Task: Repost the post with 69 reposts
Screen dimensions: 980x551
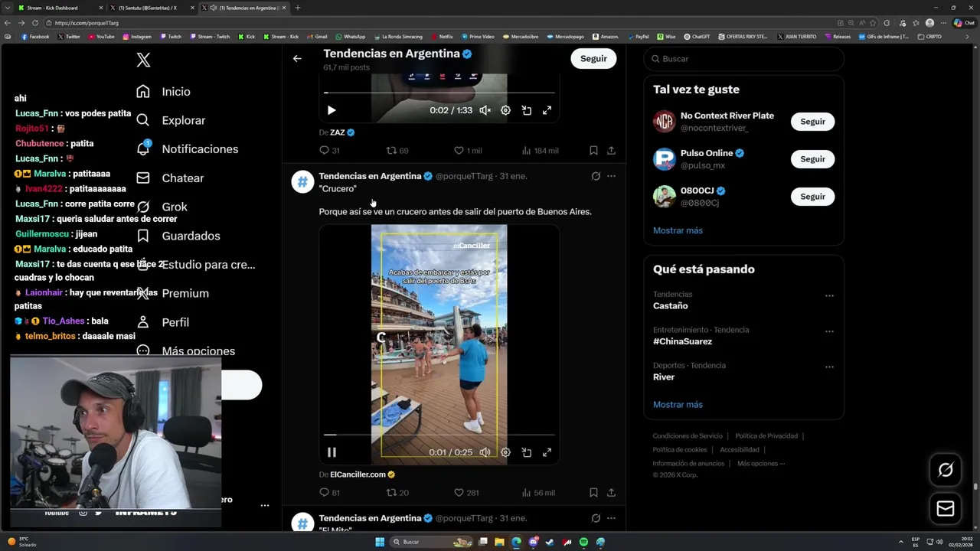Action: click(397, 151)
